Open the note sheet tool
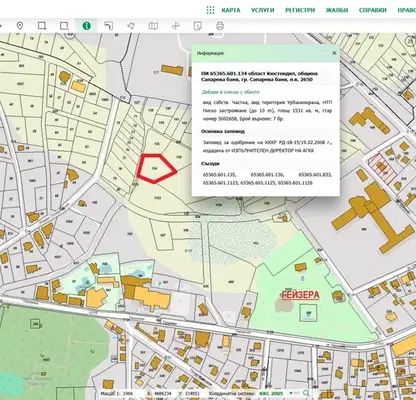 click(198, 26)
